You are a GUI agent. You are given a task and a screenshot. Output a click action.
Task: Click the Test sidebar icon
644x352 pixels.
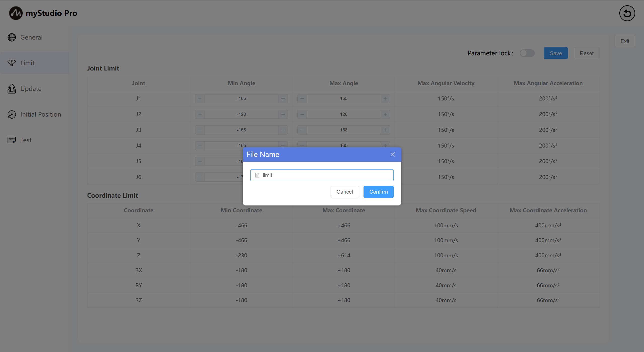click(x=12, y=140)
